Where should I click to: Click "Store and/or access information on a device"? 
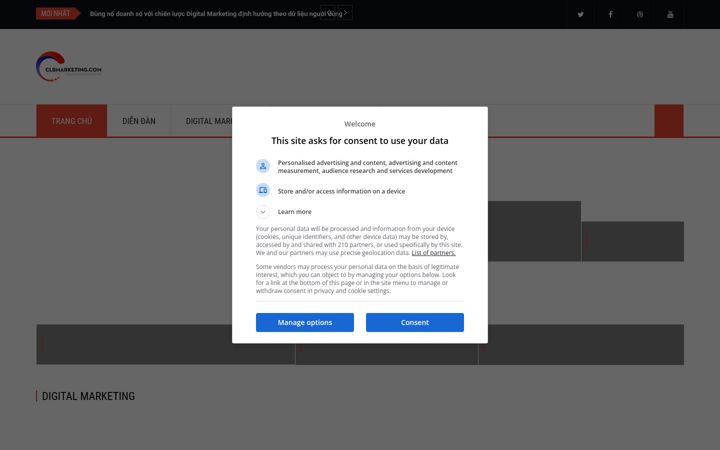341,191
